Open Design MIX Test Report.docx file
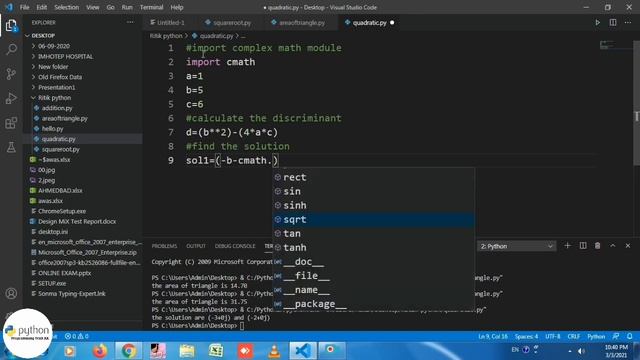The width and height of the screenshot is (640, 360). coord(77,221)
